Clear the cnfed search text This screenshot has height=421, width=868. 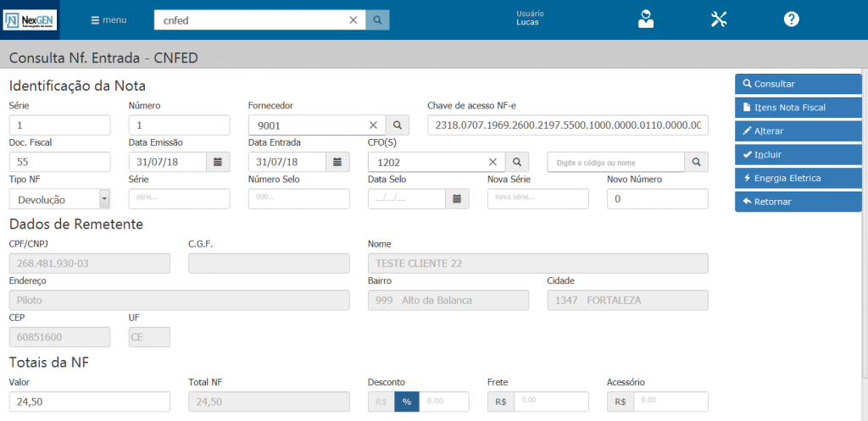tap(353, 20)
